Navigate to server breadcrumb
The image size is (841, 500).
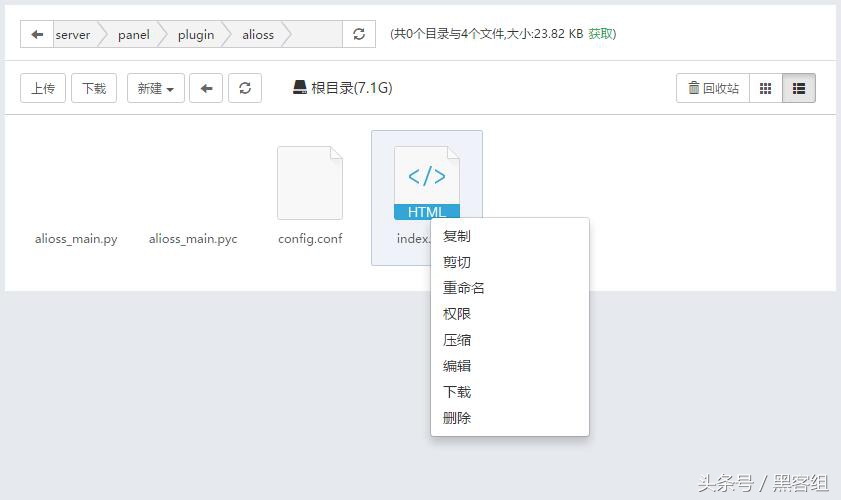pos(73,35)
